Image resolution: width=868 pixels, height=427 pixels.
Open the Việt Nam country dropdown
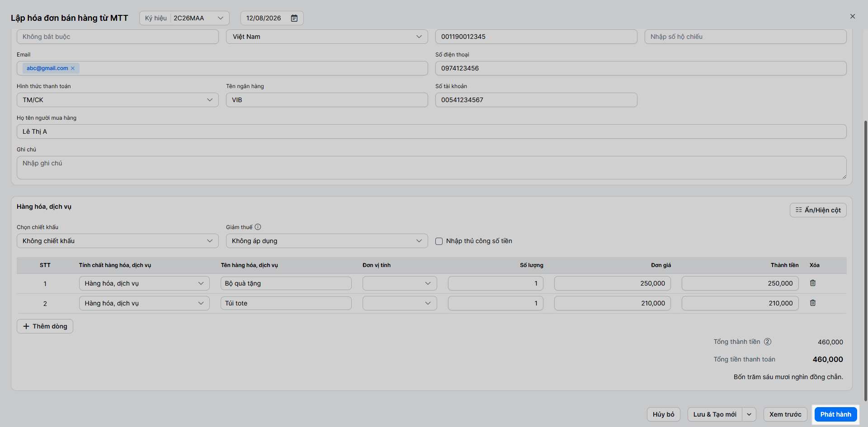click(x=327, y=37)
